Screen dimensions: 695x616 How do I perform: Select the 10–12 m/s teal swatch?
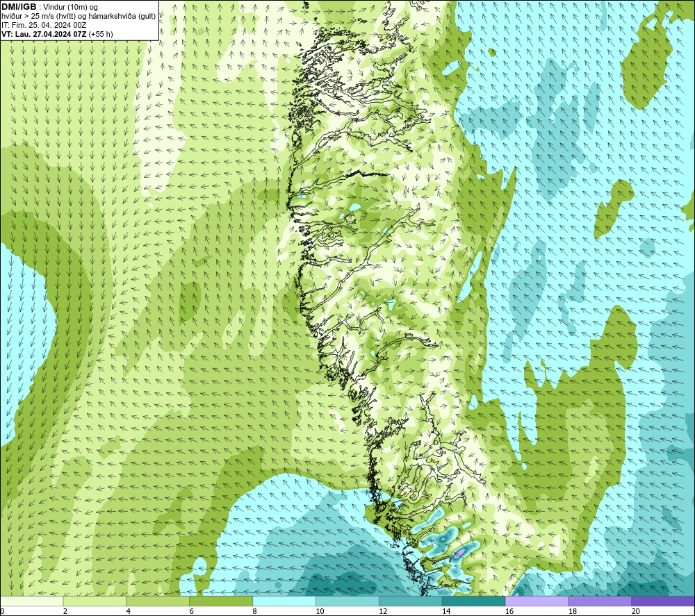[347, 601]
